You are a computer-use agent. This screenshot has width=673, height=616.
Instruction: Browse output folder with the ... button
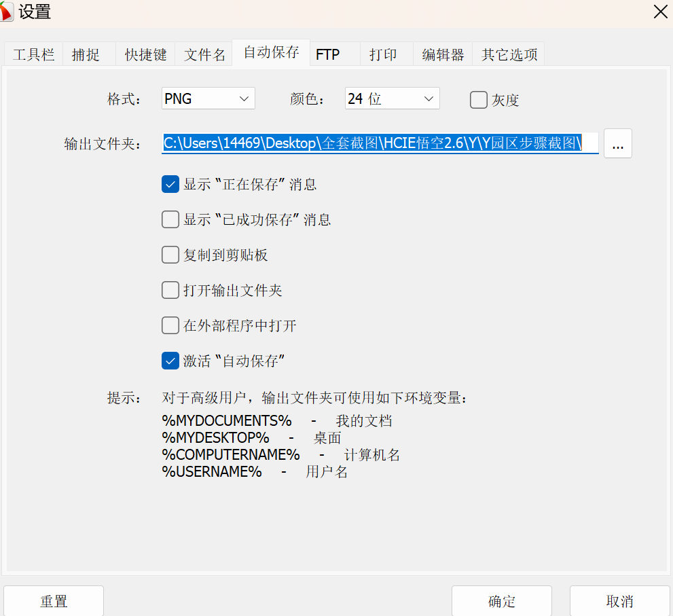pos(617,143)
